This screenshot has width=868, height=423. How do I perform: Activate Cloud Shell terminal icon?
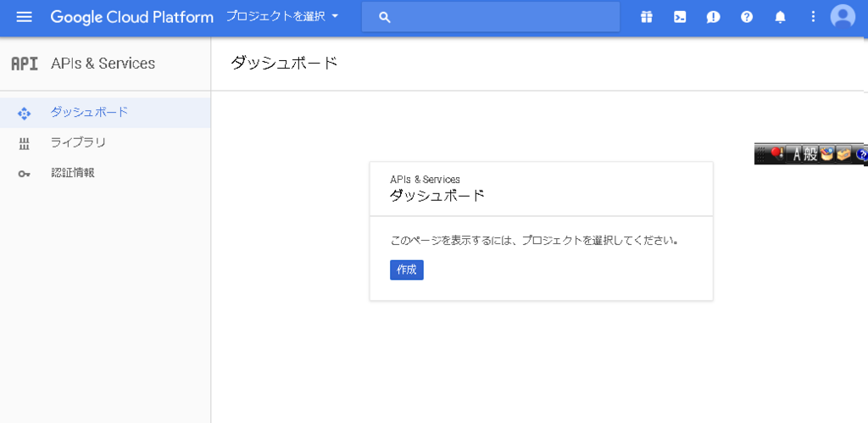[x=680, y=17]
